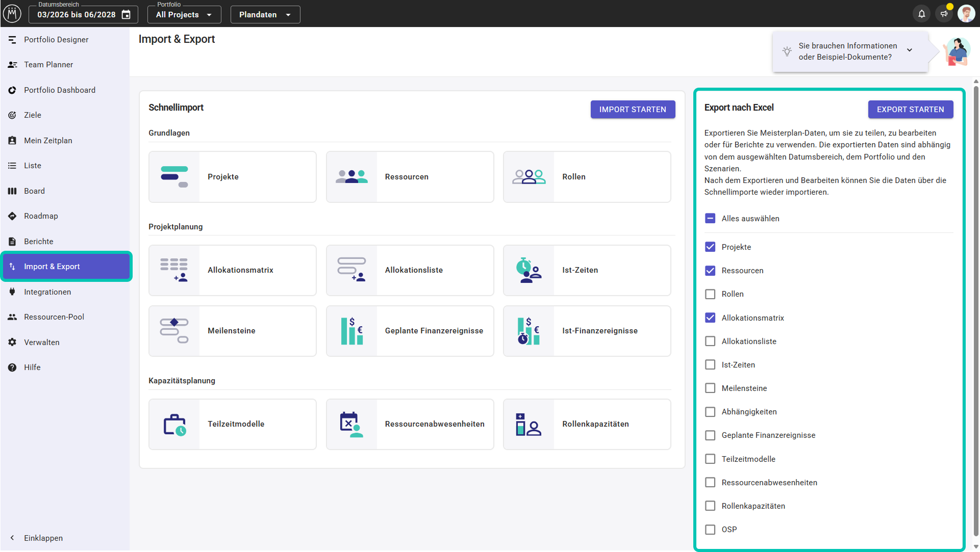Click the Ist-Zeiten stopwatch icon
This screenshot has width=980, height=552.
pyautogui.click(x=529, y=270)
